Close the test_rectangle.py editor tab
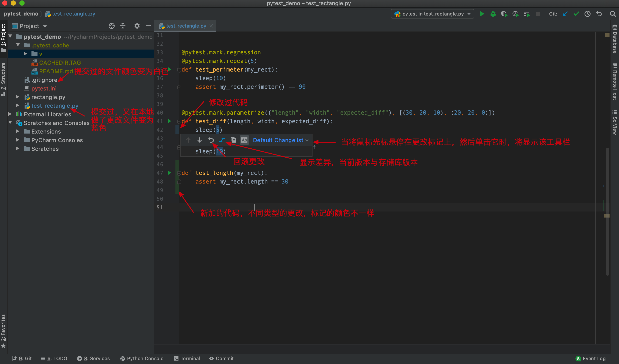 pyautogui.click(x=211, y=26)
